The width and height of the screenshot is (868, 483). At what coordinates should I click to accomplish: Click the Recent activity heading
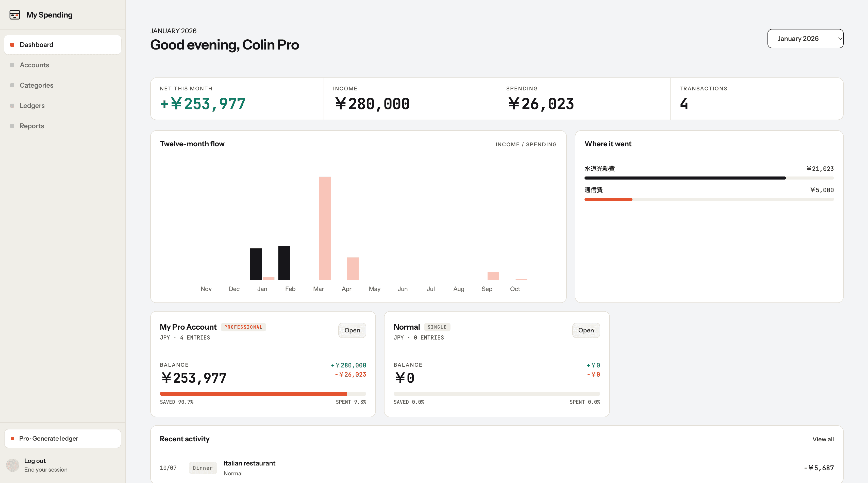[184, 439]
